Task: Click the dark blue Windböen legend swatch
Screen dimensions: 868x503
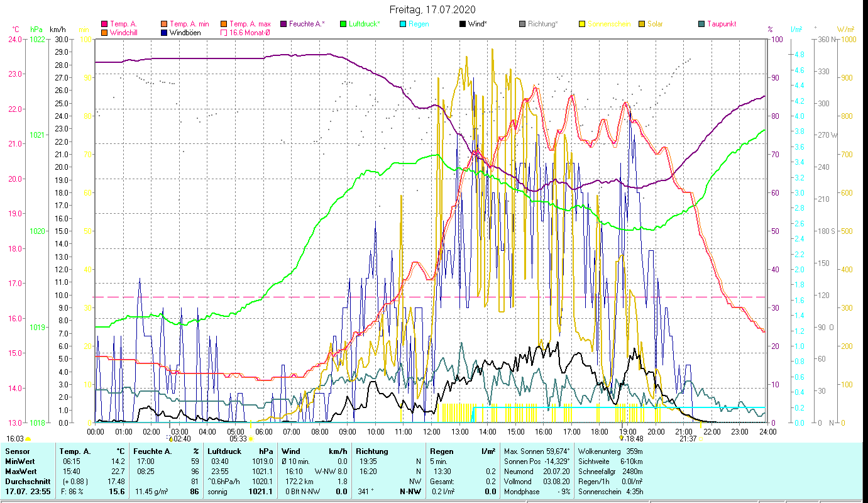Action: (164, 33)
